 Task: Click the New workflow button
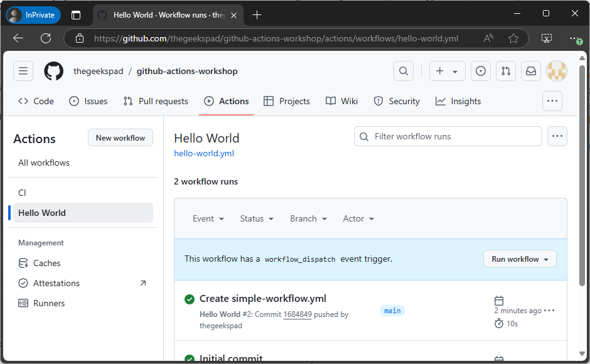click(x=121, y=138)
